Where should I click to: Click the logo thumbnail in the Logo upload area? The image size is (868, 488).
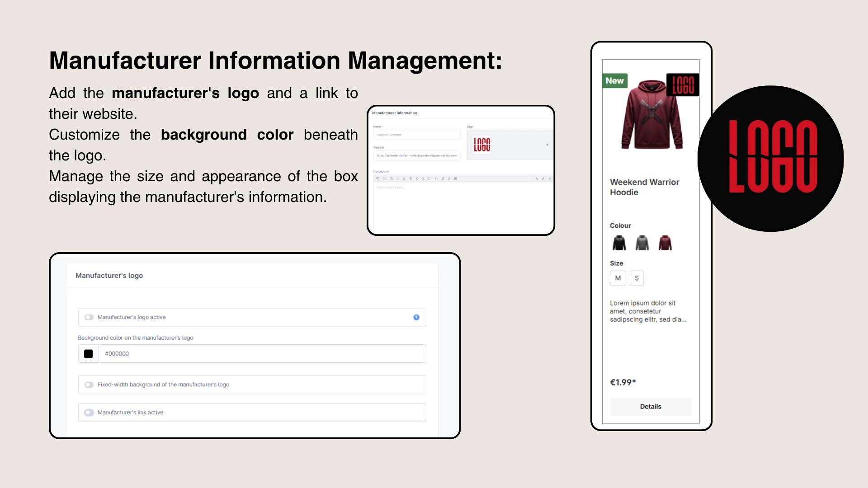[x=482, y=145]
